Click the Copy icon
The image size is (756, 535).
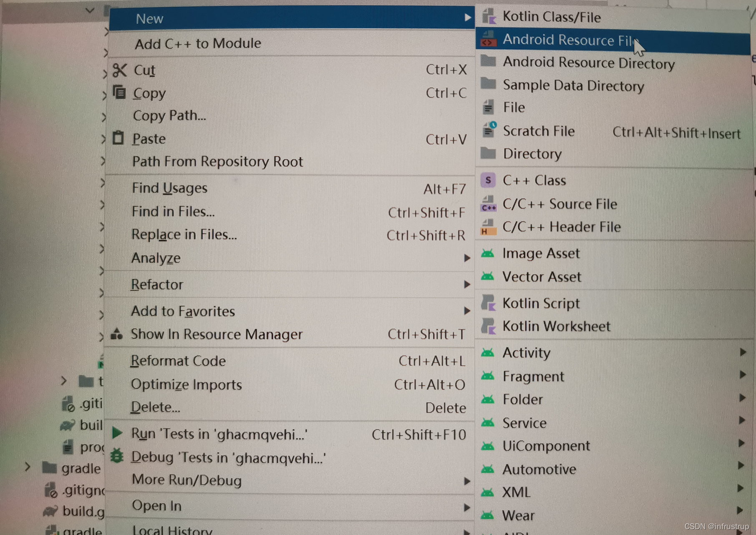click(119, 92)
